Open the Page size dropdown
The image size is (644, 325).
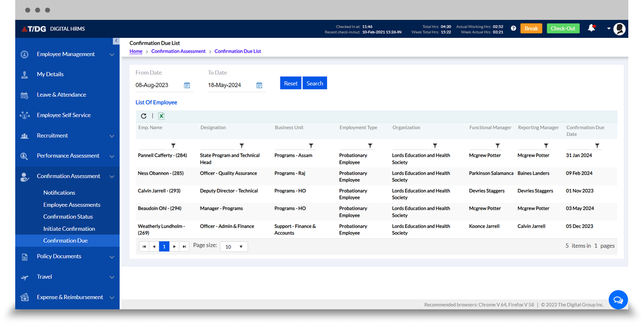tap(234, 247)
